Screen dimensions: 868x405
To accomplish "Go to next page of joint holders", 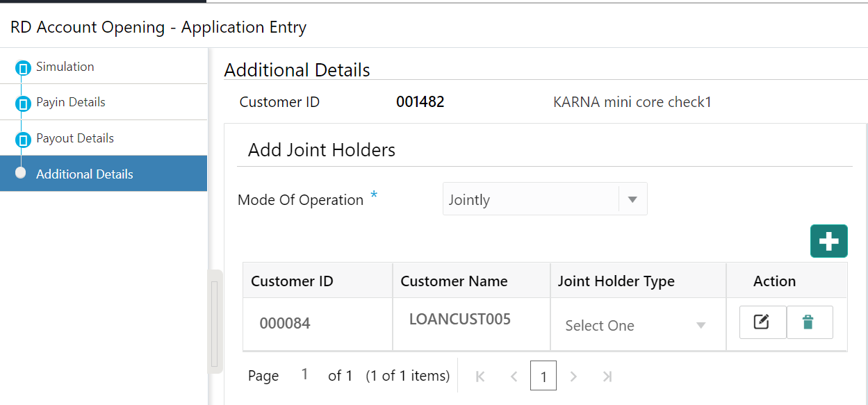I will (x=573, y=377).
